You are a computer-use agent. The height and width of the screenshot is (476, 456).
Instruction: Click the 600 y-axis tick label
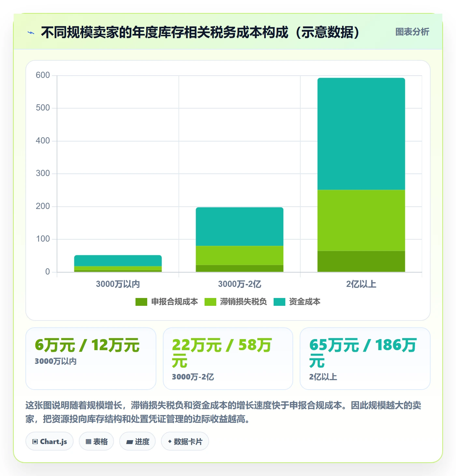click(x=43, y=75)
